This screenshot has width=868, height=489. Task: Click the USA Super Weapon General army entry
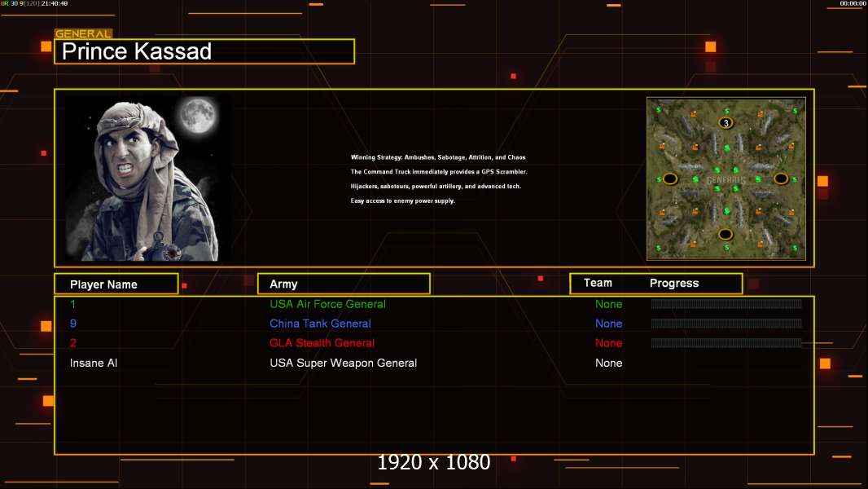[344, 363]
